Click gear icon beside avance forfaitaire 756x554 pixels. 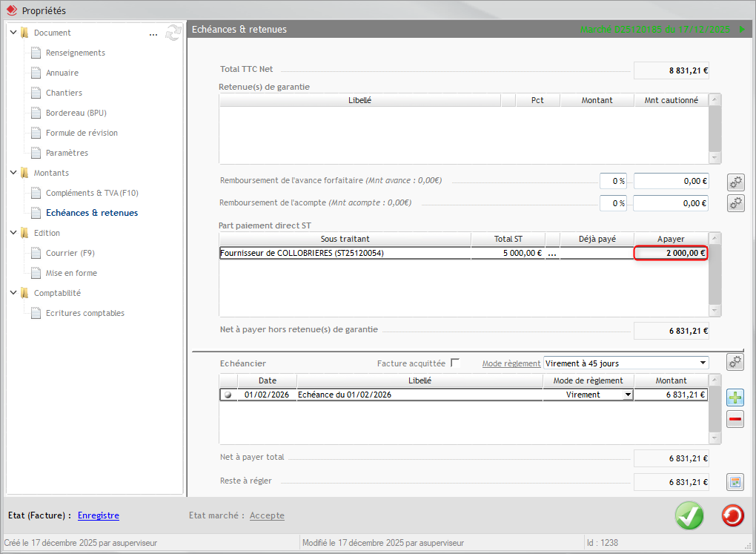point(735,182)
